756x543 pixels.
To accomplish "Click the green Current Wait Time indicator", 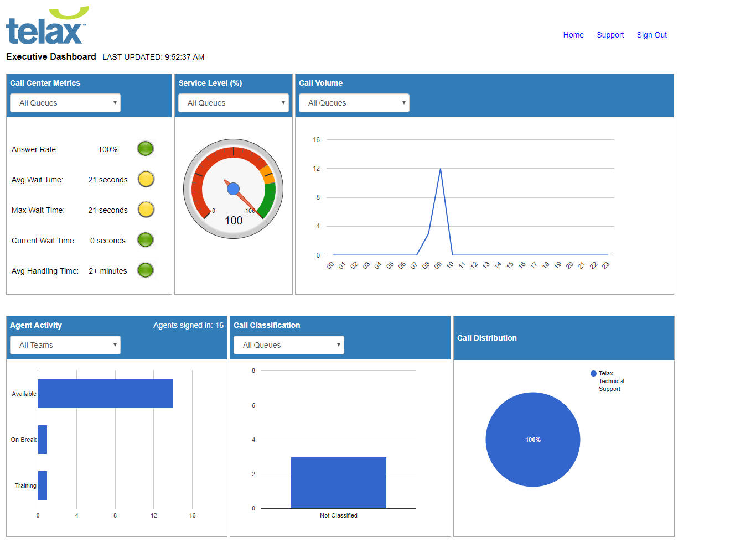I will tap(145, 240).
